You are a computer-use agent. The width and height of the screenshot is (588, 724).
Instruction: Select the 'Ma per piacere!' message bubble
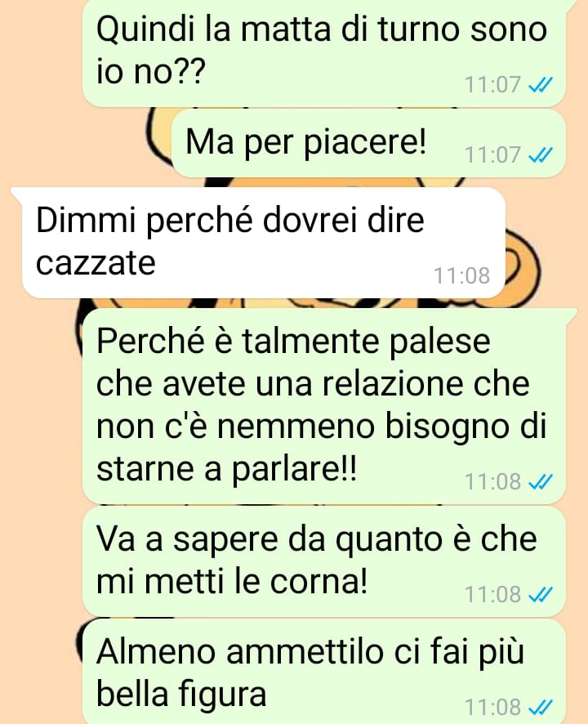coord(368,143)
